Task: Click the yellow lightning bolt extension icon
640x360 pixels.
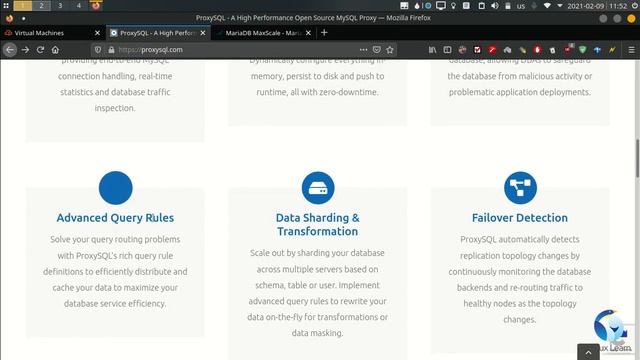Action: [x=612, y=50]
